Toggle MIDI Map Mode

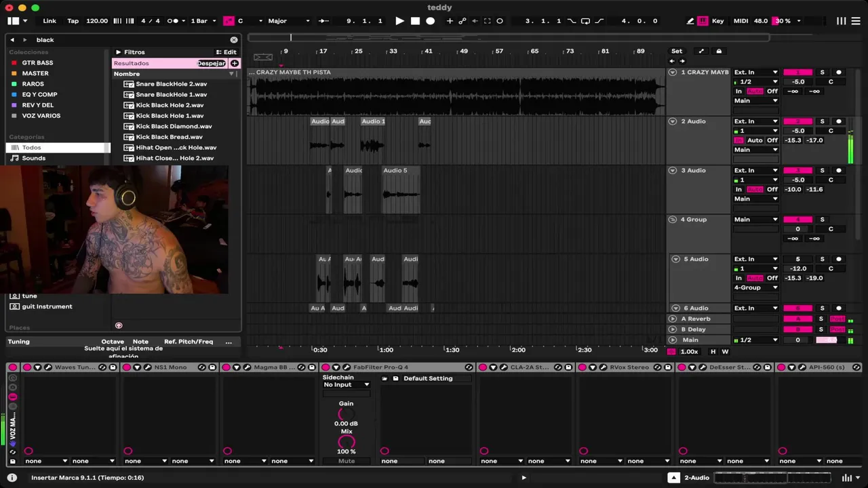pos(741,21)
